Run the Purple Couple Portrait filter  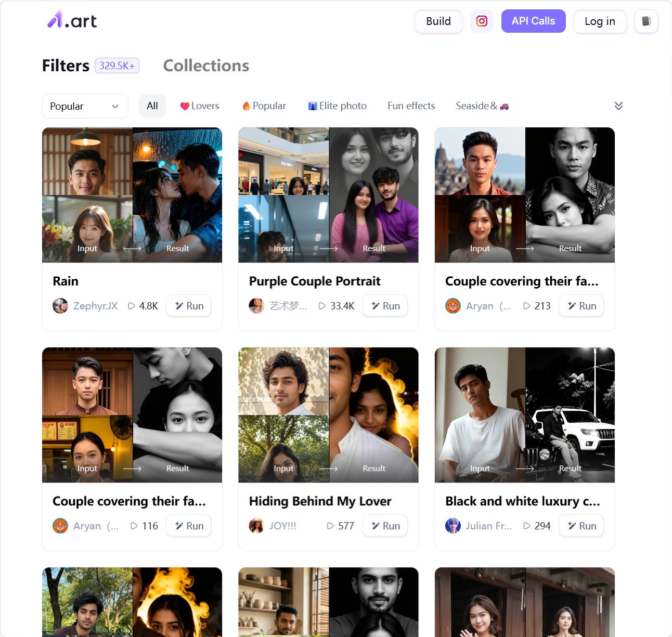coord(385,306)
